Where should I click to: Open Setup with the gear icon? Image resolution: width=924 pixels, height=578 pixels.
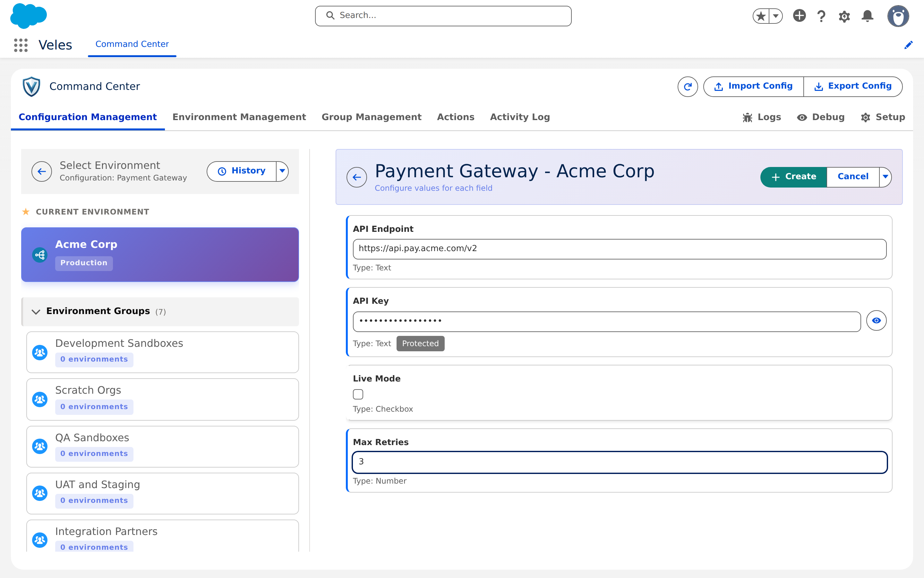click(x=883, y=117)
